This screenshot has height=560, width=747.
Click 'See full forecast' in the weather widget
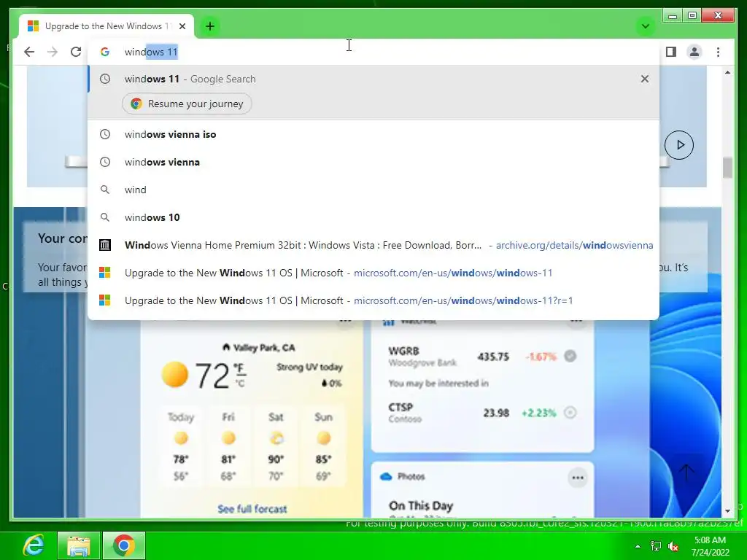(x=252, y=508)
